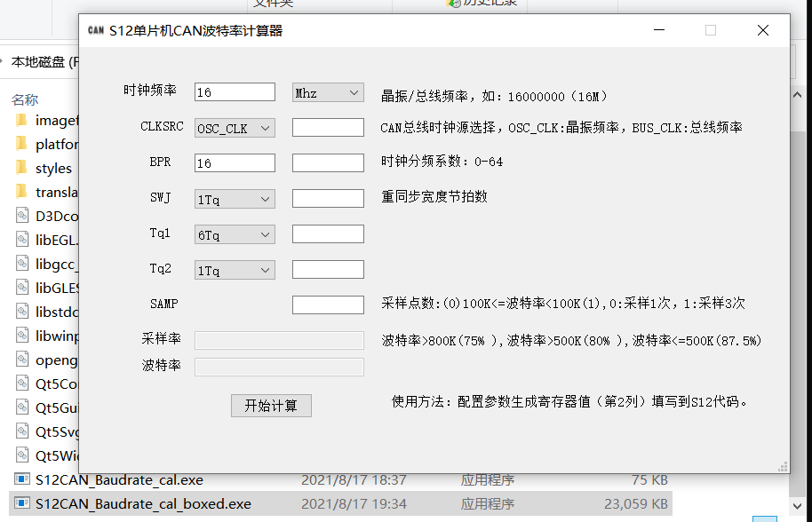Image resolution: width=812 pixels, height=522 pixels.
Task: Click the SAMP register value field
Action: coord(328,304)
